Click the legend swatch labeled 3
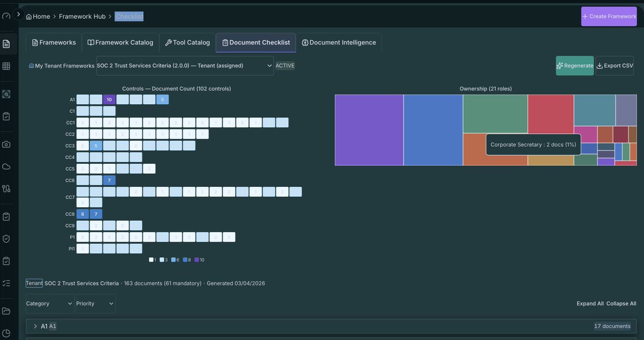Screen dimensions: 644x340 tap(162, 260)
